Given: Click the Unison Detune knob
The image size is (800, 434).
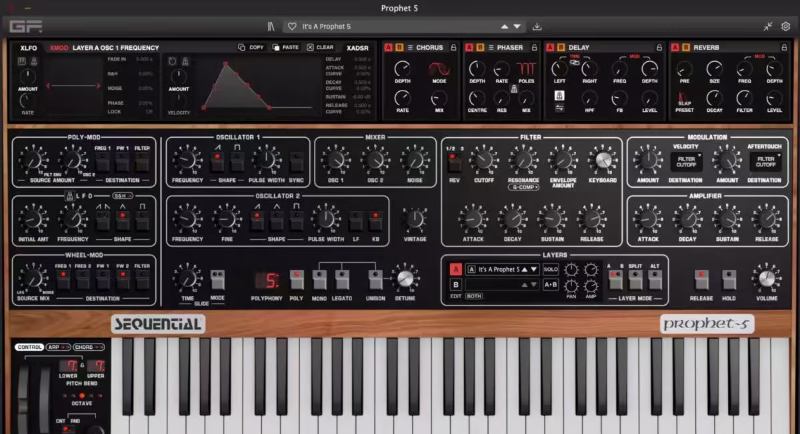Looking at the screenshot, I should pyautogui.click(x=405, y=278).
